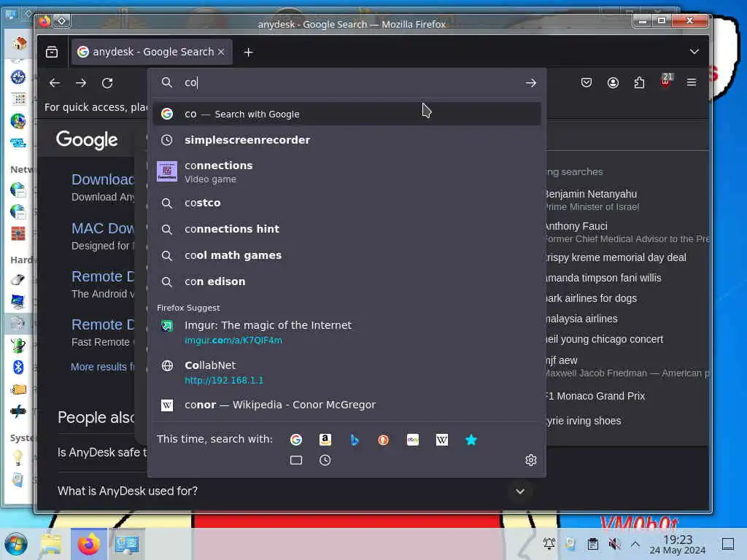This screenshot has width=747, height=560.
Task: Click trending search kyrie irving shoes
Action: click(584, 421)
